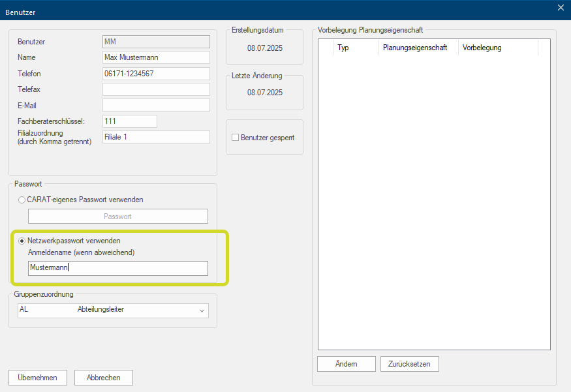This screenshot has height=392, width=571.
Task: Enable the Benutzer gesperrt checkbox
Action: (236, 138)
